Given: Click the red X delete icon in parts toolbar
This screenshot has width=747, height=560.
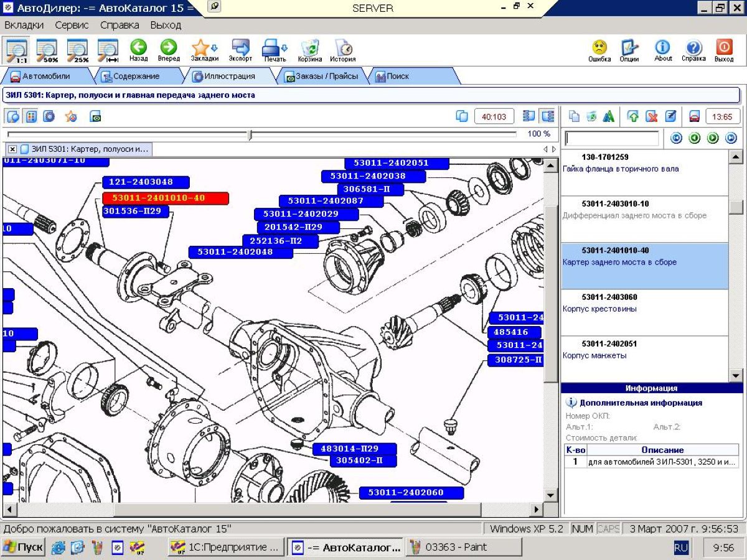Looking at the screenshot, I should coord(651,116).
